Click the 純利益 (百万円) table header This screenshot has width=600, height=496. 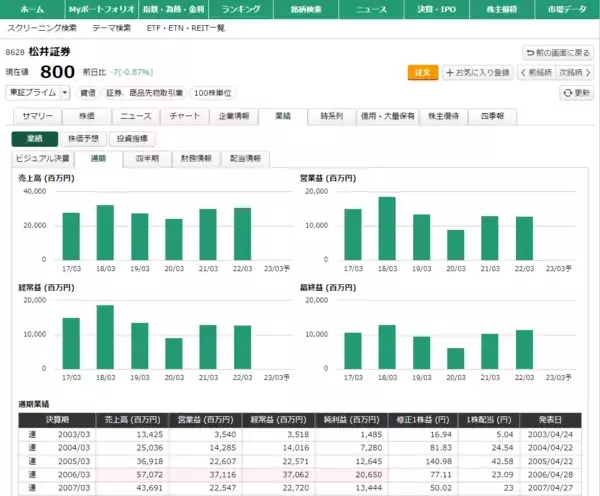[351, 420]
